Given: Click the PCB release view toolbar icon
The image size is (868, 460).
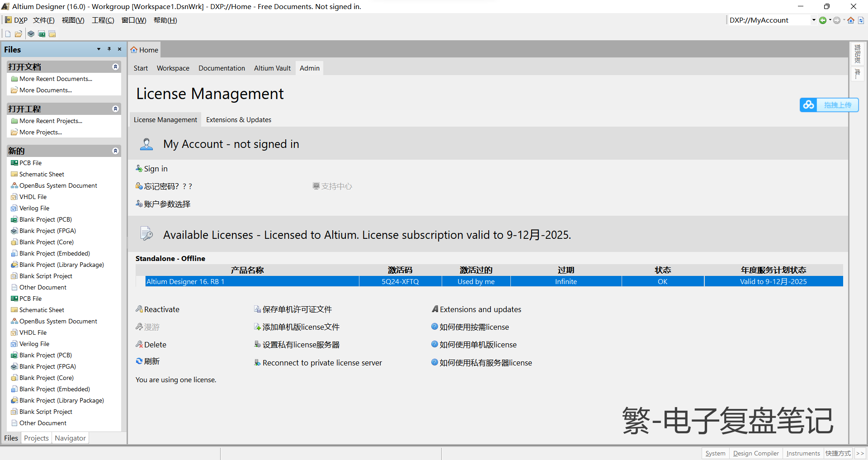Looking at the screenshot, I should coord(42,34).
